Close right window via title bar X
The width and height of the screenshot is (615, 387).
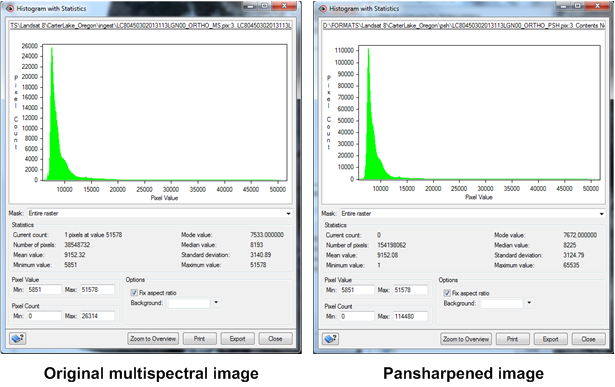tap(597, 6)
